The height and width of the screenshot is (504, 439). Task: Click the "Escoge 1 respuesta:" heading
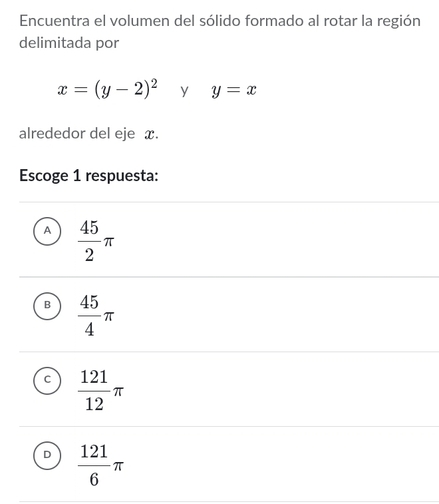(88, 176)
